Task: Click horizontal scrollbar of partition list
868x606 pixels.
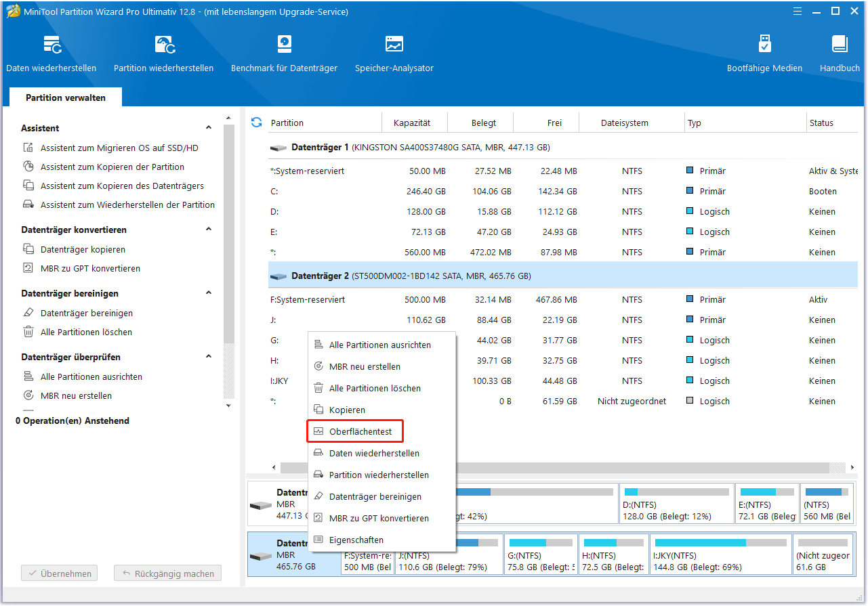Action: pos(554,468)
